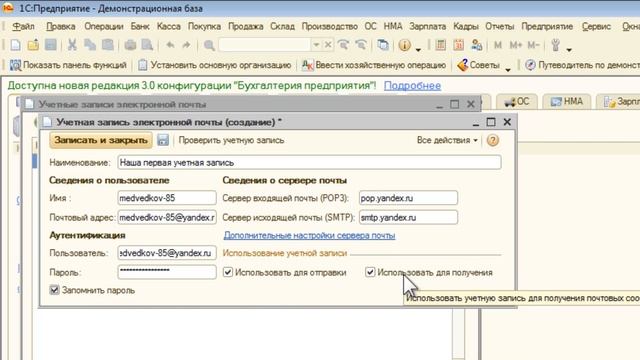640x360 pixels.
Task: Click the M+ memory toolbar button
Action: coord(516,45)
